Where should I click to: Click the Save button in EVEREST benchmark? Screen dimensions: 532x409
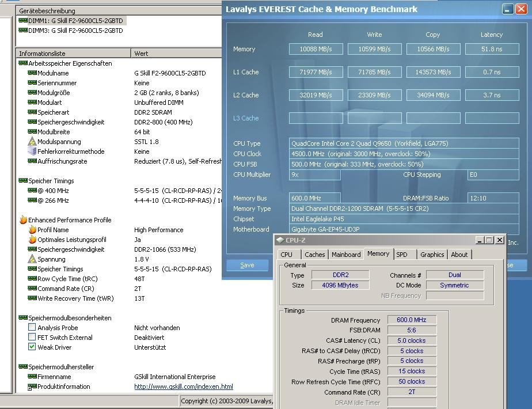248,265
